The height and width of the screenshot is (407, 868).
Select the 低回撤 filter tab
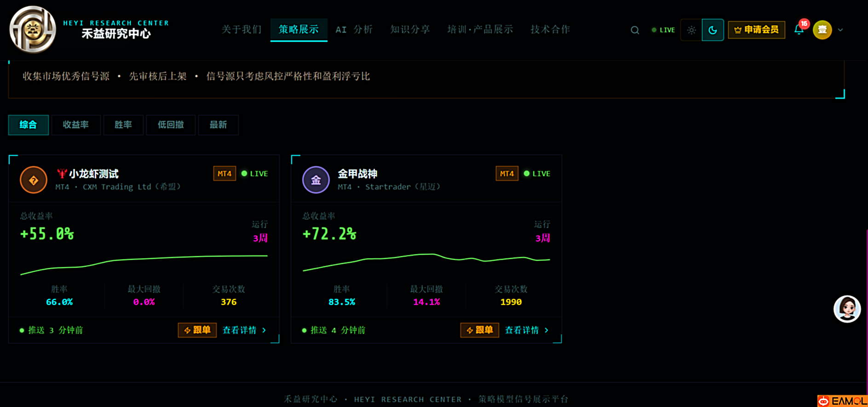pyautogui.click(x=171, y=125)
